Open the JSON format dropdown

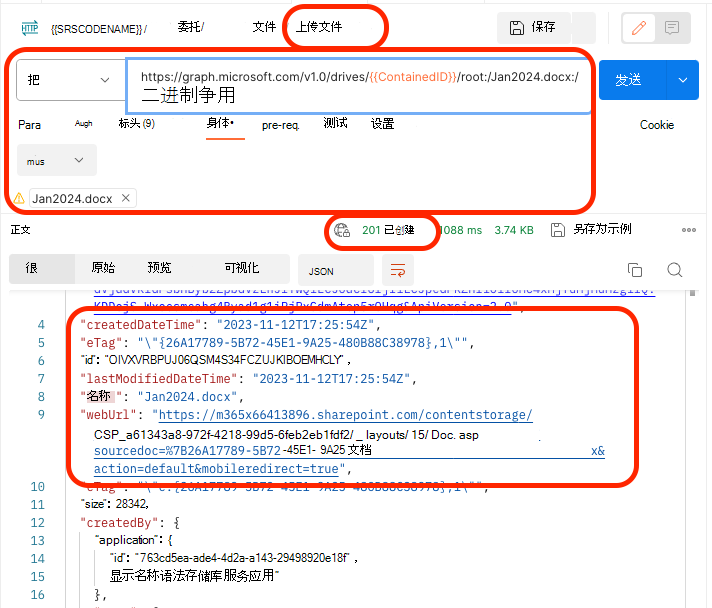pyautogui.click(x=336, y=271)
